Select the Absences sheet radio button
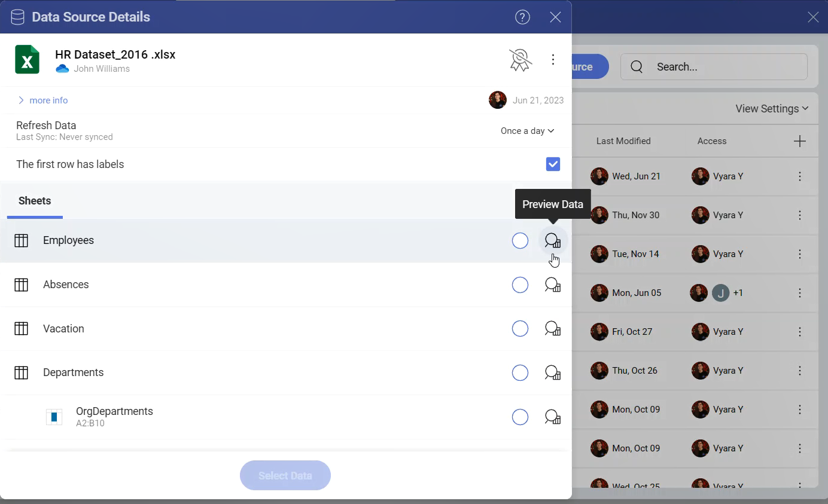 [520, 285]
